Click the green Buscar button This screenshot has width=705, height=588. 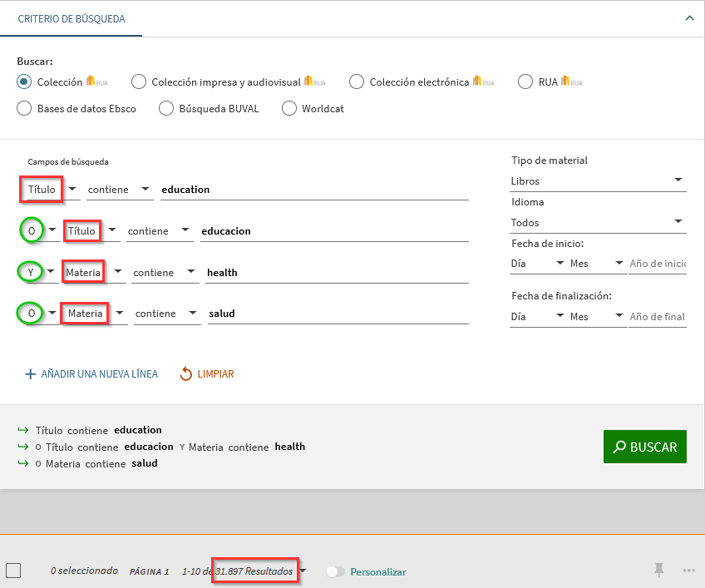point(645,447)
